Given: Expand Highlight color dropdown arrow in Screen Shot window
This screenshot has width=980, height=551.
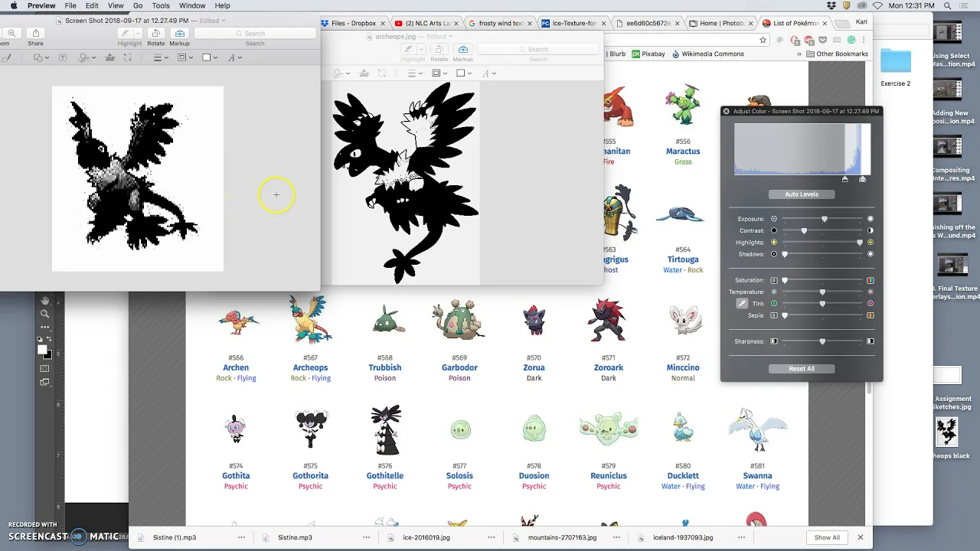Looking at the screenshot, I should pyautogui.click(x=136, y=34).
